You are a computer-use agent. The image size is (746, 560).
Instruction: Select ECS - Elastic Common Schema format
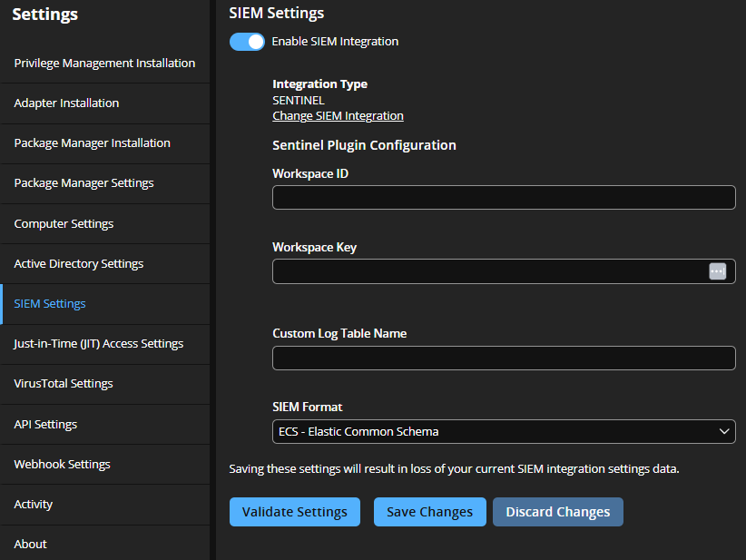tap(504, 431)
